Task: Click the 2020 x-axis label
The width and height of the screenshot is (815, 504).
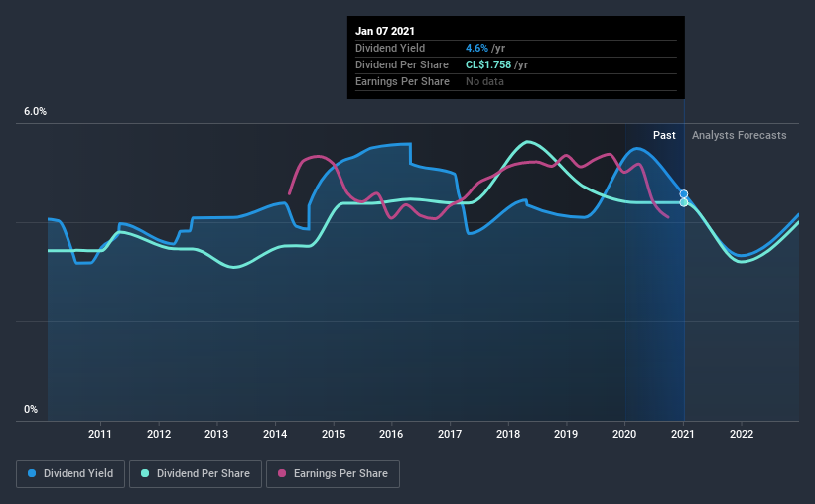Action: [x=624, y=434]
